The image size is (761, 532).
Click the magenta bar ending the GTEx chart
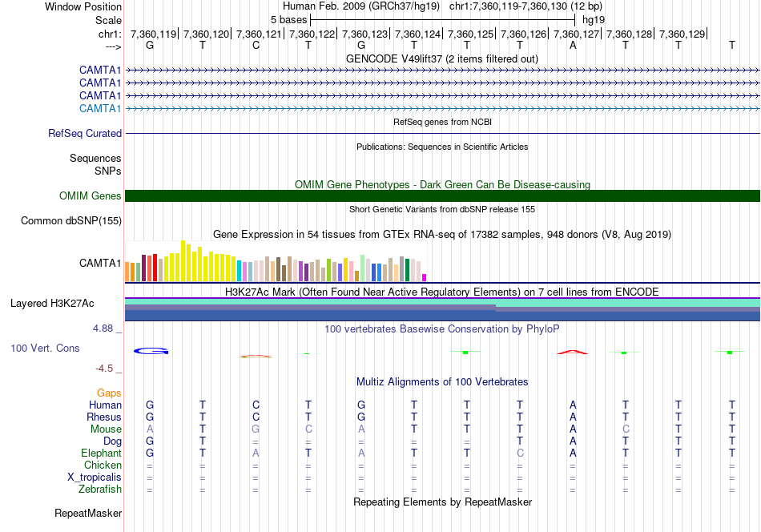425,278
